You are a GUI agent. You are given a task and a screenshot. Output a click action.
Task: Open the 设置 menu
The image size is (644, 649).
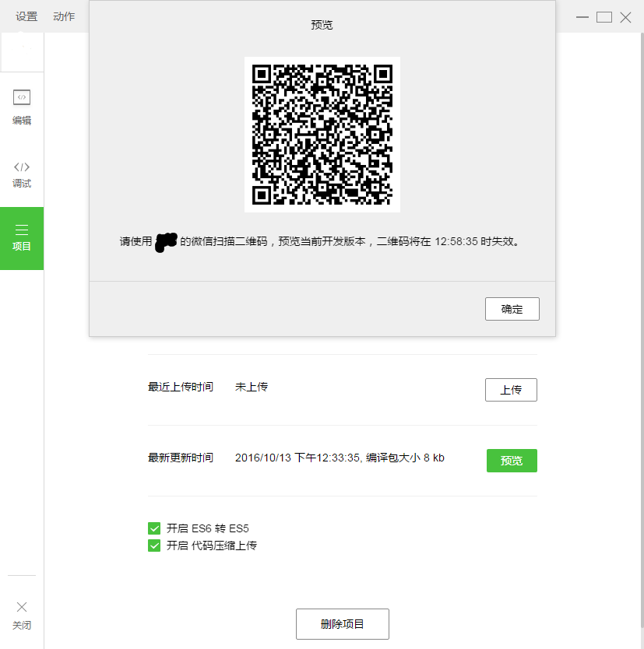(x=26, y=16)
